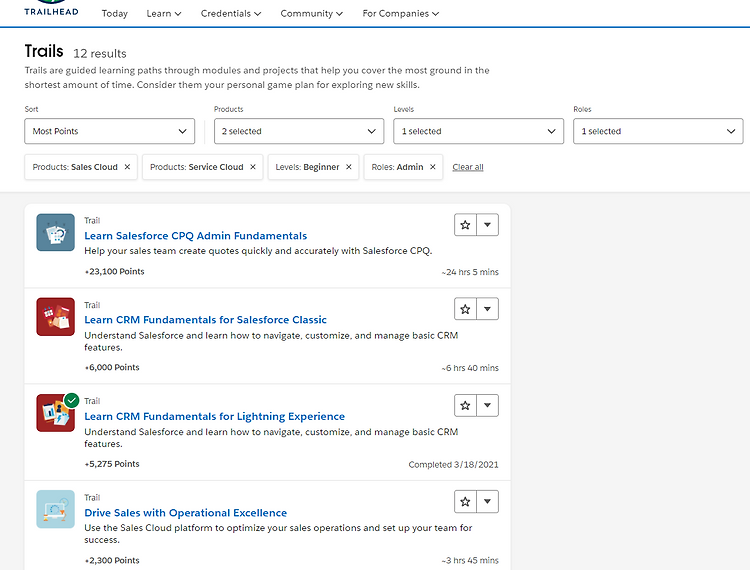
Task: Click the 12 results count
Action: pyautogui.click(x=99, y=54)
